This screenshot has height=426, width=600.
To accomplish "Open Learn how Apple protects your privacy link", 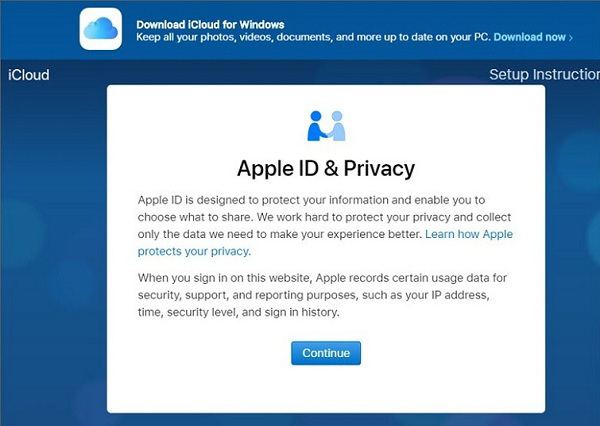I will (469, 234).
